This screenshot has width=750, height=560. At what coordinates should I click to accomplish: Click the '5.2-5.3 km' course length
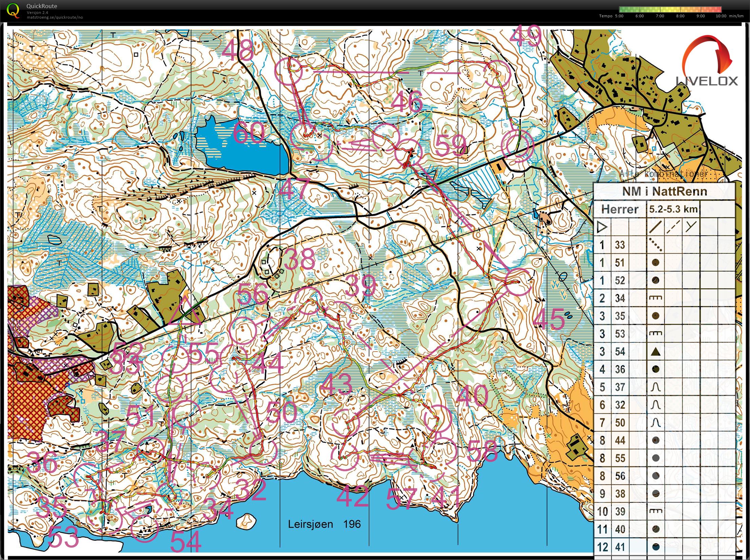coord(673,209)
